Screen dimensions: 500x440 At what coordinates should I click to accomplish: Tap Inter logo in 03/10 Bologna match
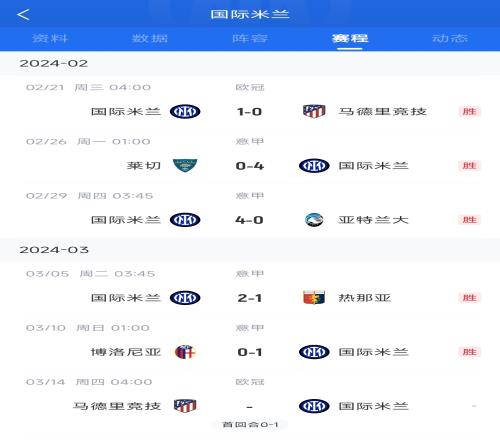(314, 352)
